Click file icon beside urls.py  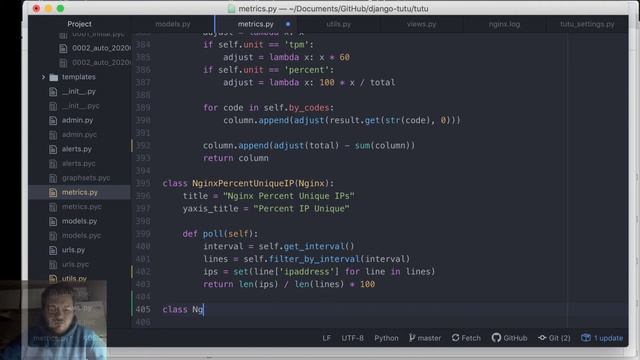click(53, 250)
